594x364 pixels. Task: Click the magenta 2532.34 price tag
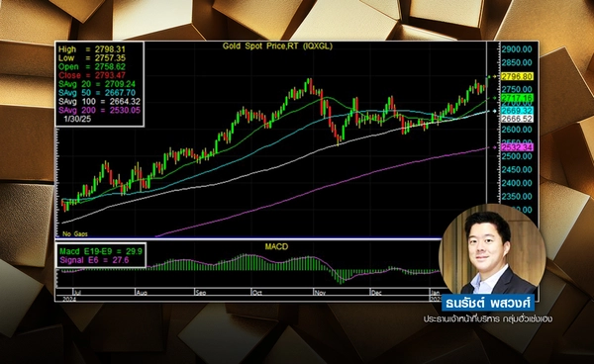click(517, 147)
